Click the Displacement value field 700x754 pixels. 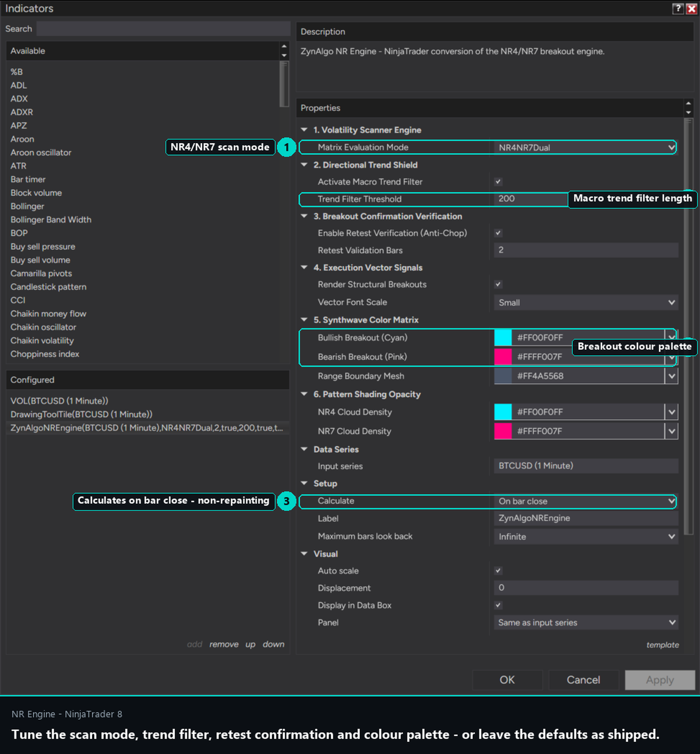[586, 588]
